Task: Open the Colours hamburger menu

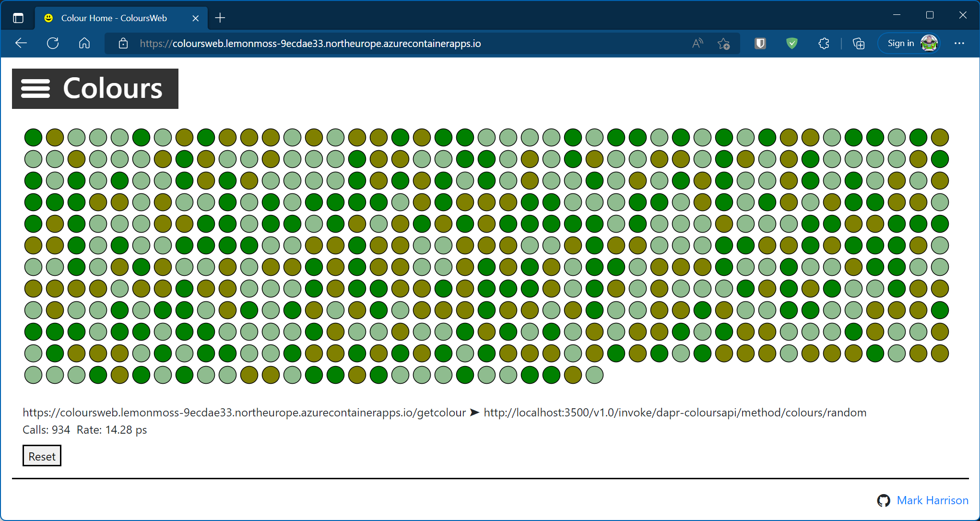Action: click(35, 89)
